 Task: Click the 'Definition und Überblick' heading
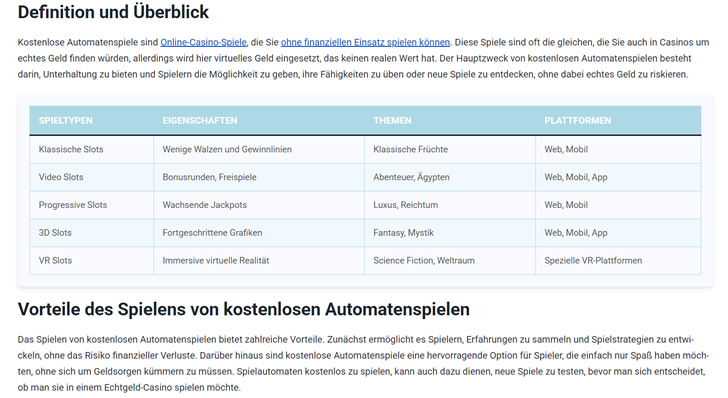pos(113,12)
